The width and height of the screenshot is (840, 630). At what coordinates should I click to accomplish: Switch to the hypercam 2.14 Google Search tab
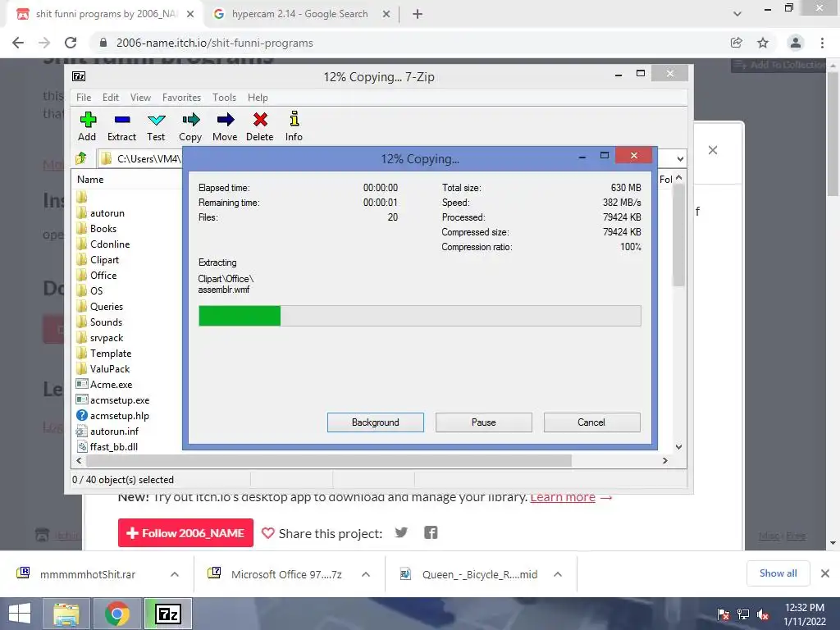[300, 14]
